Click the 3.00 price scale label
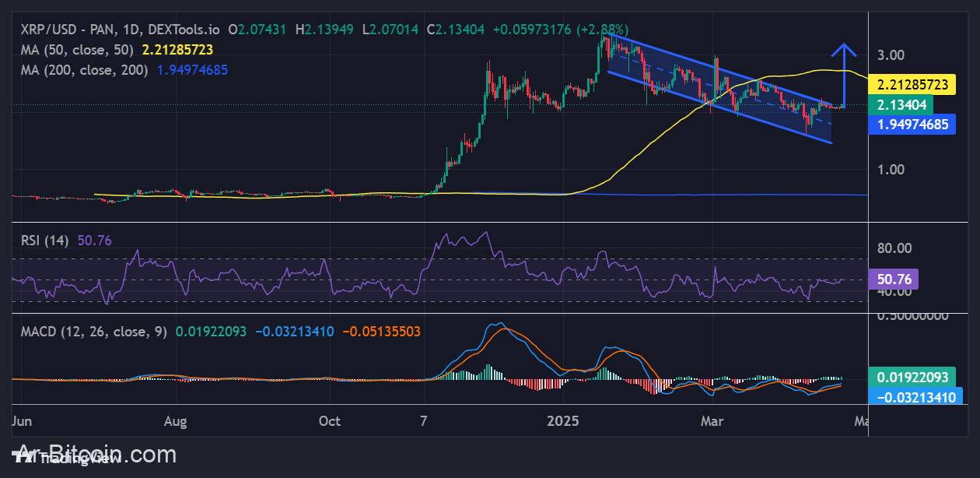Viewport: 980px width, 478px height. click(x=891, y=55)
